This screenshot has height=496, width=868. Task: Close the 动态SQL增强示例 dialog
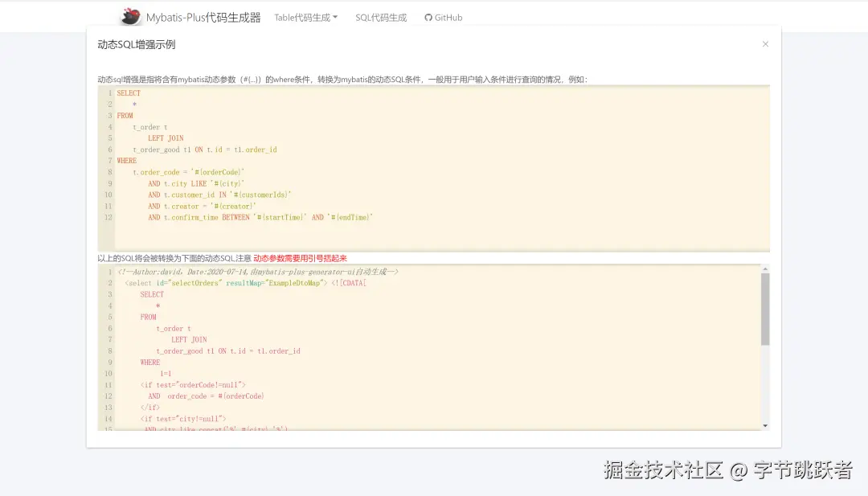click(765, 44)
